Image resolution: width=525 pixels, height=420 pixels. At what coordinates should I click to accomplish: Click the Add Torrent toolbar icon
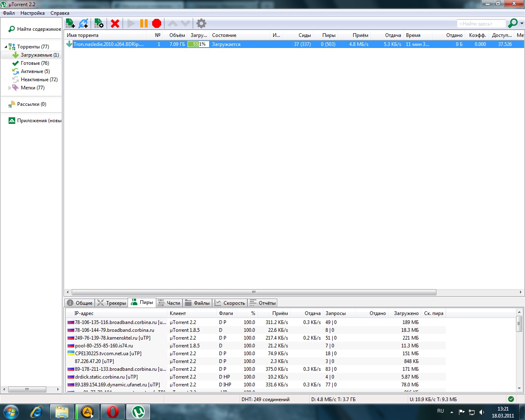(x=70, y=23)
